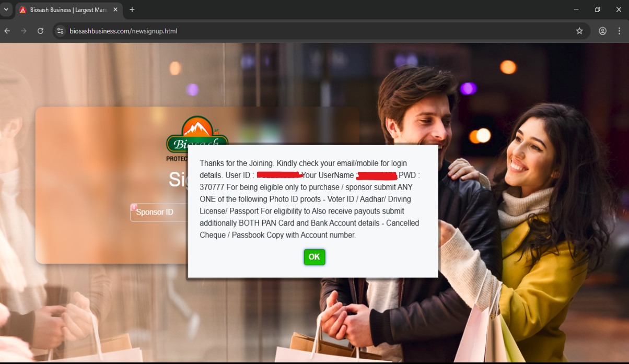Minimize the browser window
Screen dimensions: 629x364
click(576, 9)
